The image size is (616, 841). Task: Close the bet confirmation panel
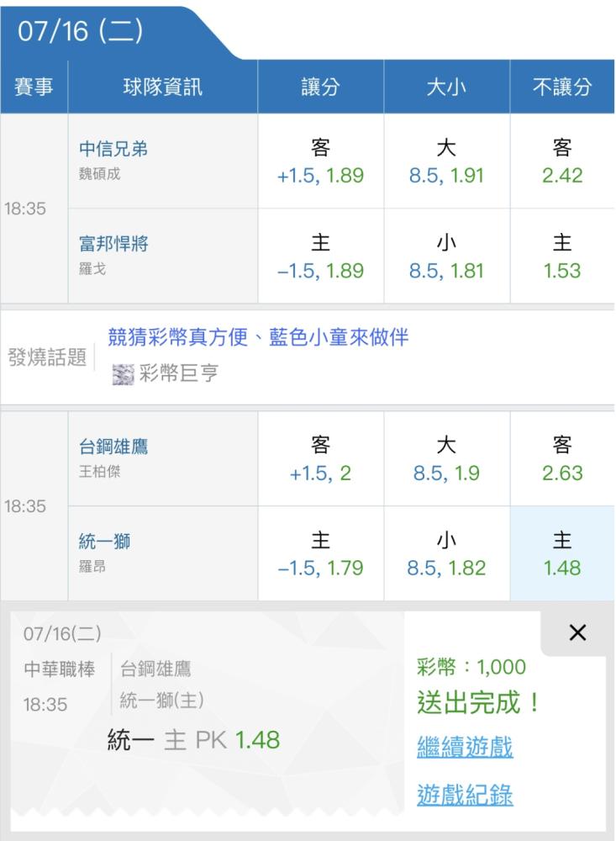(x=577, y=633)
